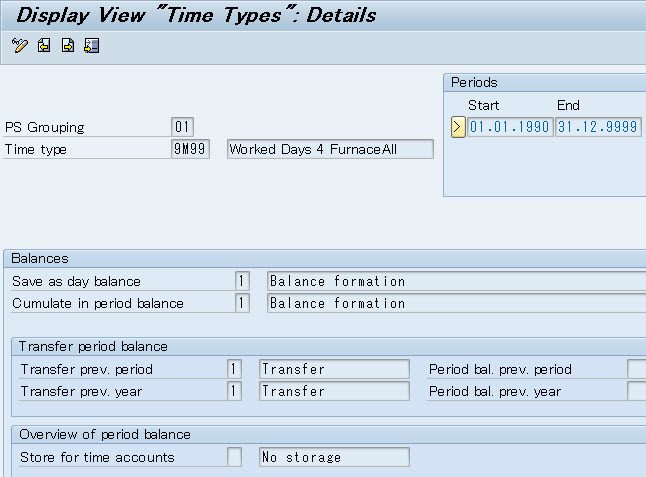Click the Transfer text beside Transfer prev. year
Viewport: 646px width, 477px height.
tap(333, 391)
